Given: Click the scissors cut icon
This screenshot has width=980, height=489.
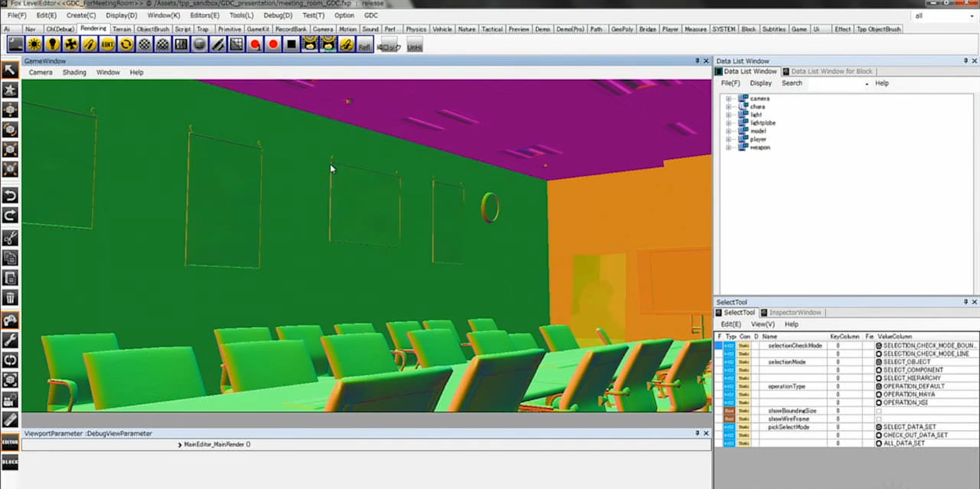Looking at the screenshot, I should tap(10, 238).
